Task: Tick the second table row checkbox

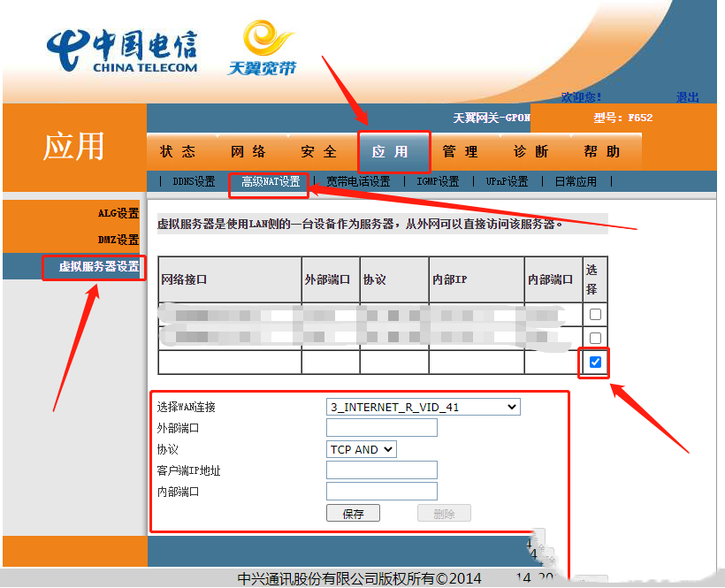Action: coord(595,338)
